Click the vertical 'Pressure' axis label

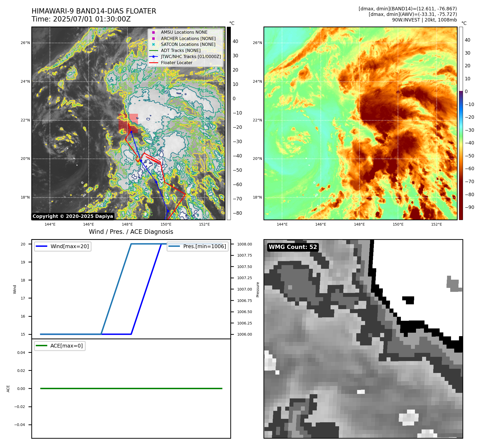[258, 289]
